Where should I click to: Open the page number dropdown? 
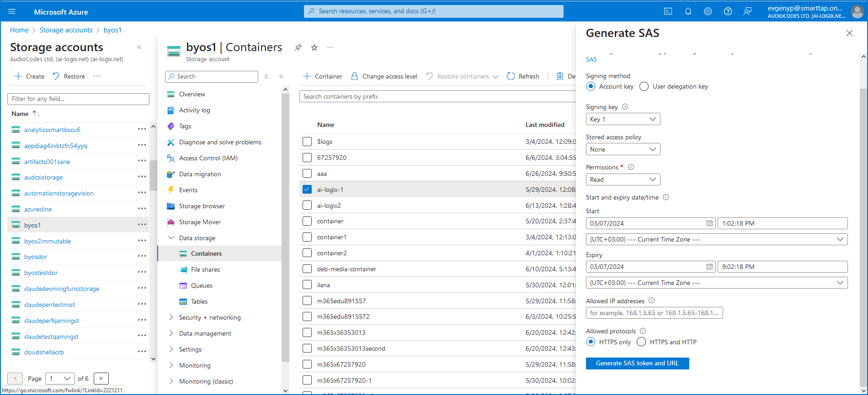pyautogui.click(x=60, y=378)
